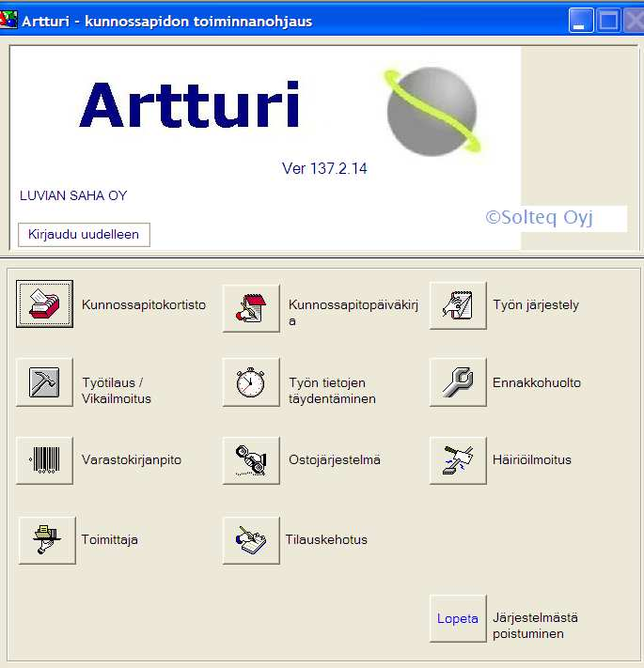Open the Tilauskehotus icon
644x668 pixels.
[251, 540]
